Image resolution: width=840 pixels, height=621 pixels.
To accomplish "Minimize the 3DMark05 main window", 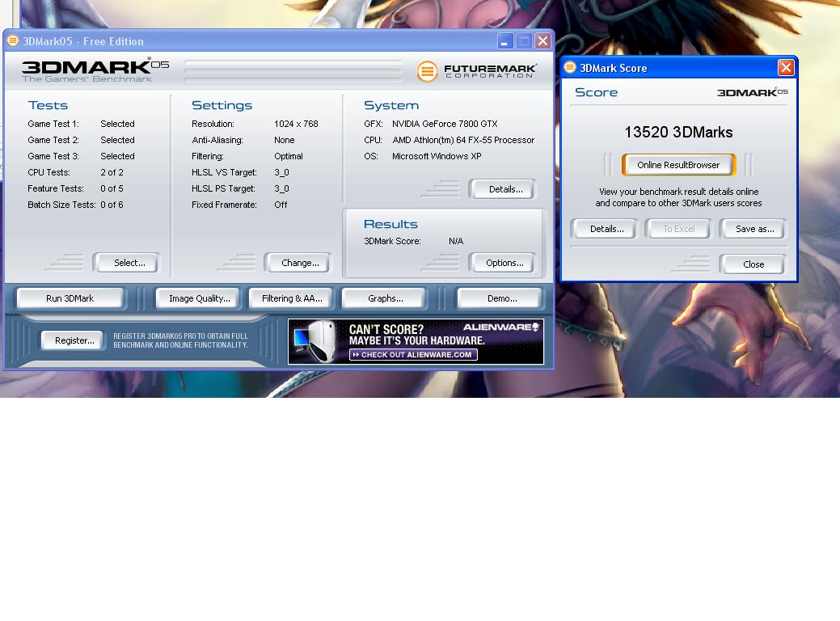I will click(x=504, y=40).
